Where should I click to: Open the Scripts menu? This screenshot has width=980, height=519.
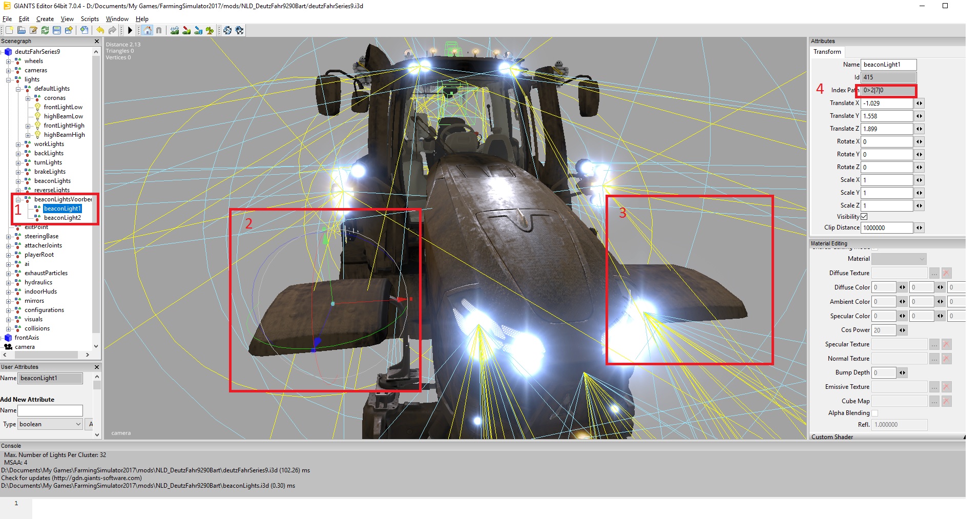90,19
